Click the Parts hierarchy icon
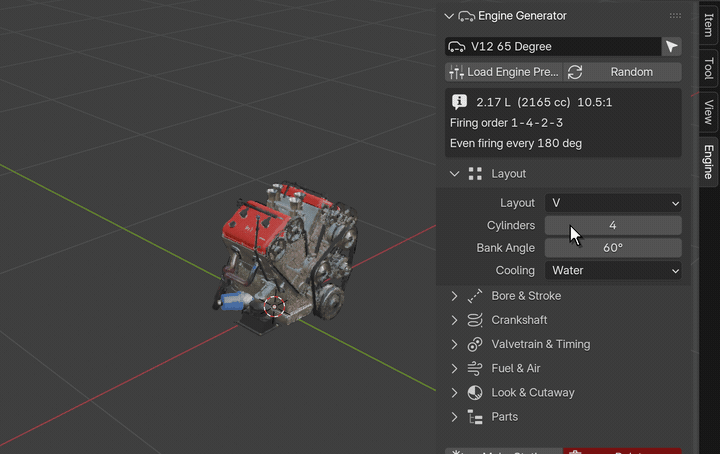This screenshot has height=454, width=720. [475, 417]
